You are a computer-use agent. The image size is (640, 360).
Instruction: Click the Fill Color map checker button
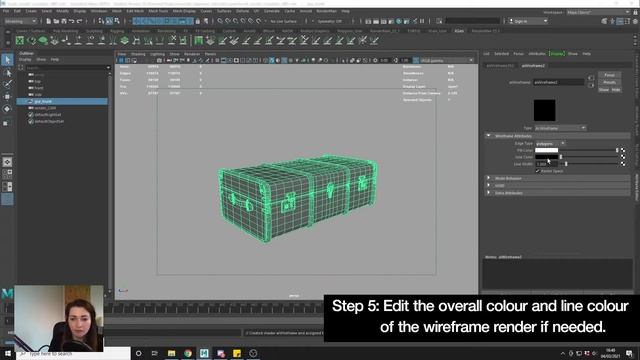(x=623, y=150)
